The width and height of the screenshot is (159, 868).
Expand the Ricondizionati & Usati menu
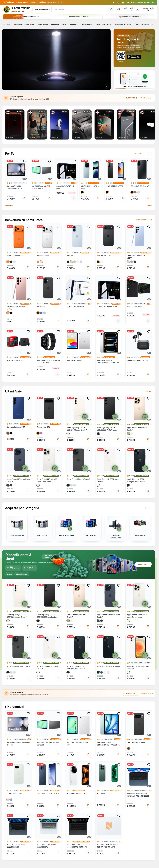click(x=78, y=16)
